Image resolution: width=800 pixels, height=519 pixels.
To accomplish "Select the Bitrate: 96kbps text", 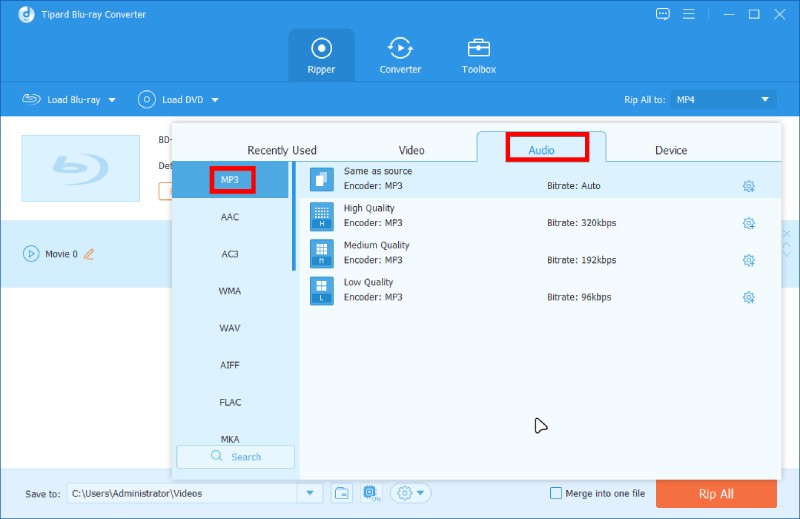I will pos(579,297).
